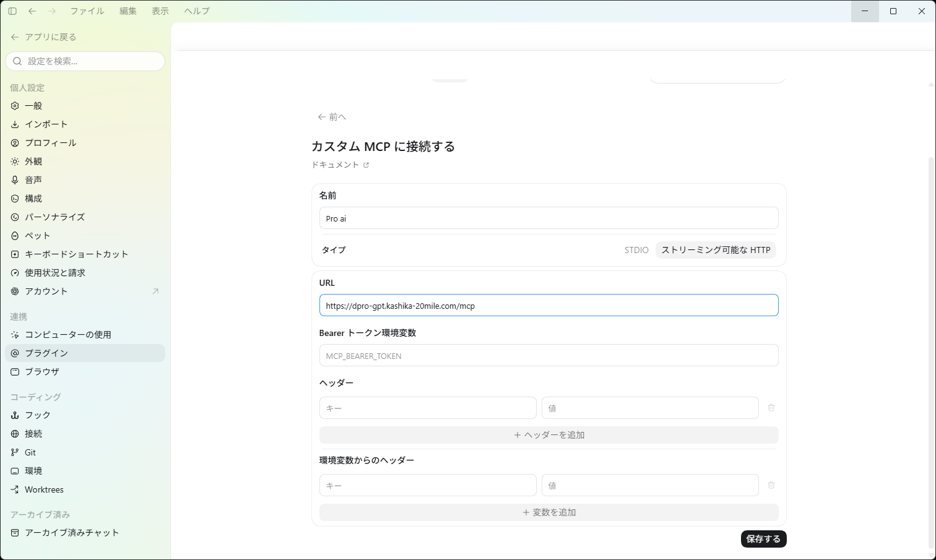936x560 pixels.
Task: Open キーボードショートカット settings
Action: click(x=85, y=254)
